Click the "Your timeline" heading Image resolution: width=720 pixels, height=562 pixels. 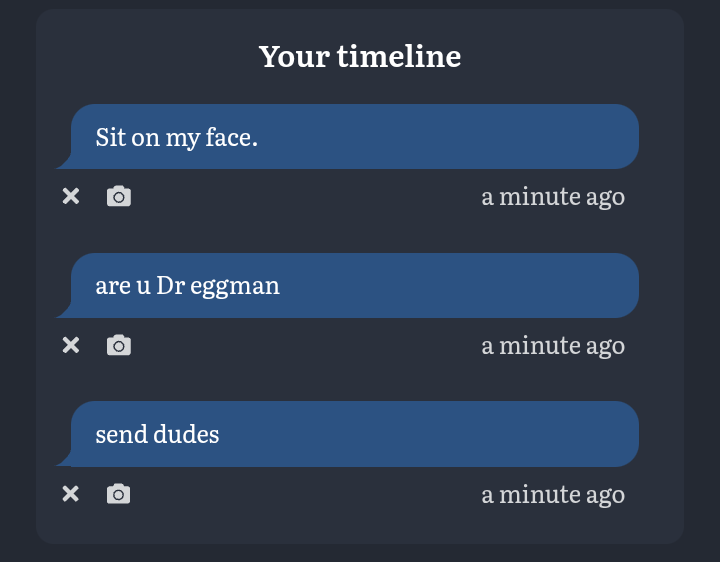[360, 56]
